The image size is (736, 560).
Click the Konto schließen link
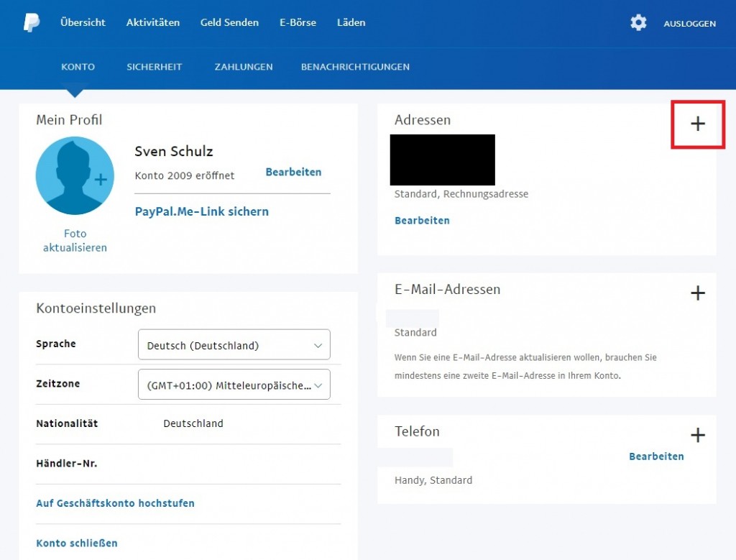(77, 543)
